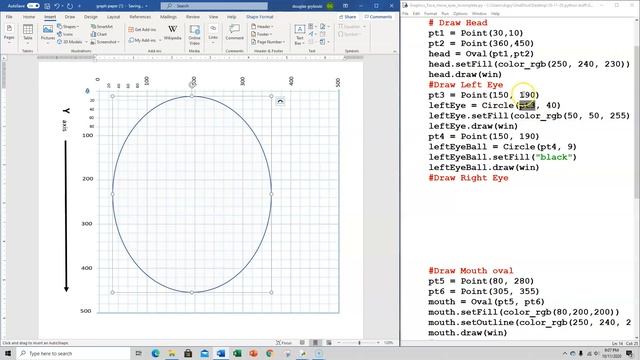The height and width of the screenshot is (360, 640).
Task: Open the My Add-ins dropdown
Action: [144, 40]
